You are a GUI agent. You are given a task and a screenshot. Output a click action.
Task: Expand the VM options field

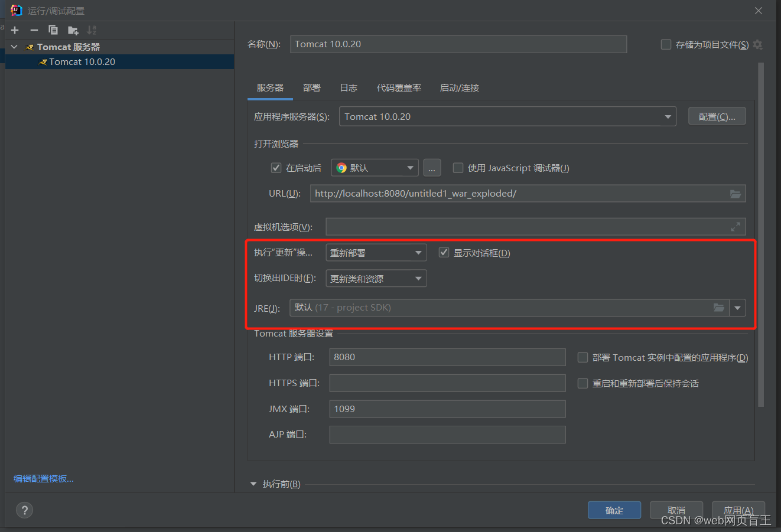coord(736,227)
